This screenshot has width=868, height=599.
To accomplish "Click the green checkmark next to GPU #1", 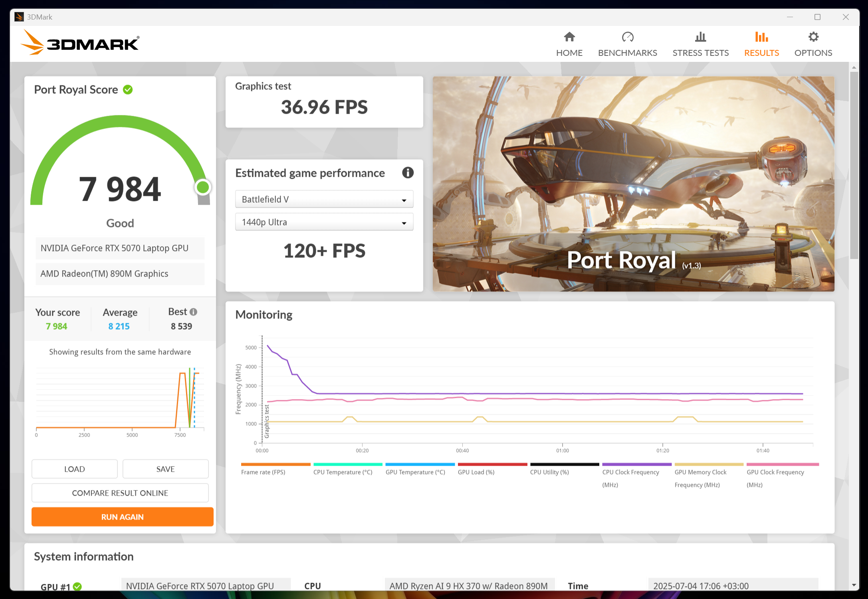I will 77,586.
